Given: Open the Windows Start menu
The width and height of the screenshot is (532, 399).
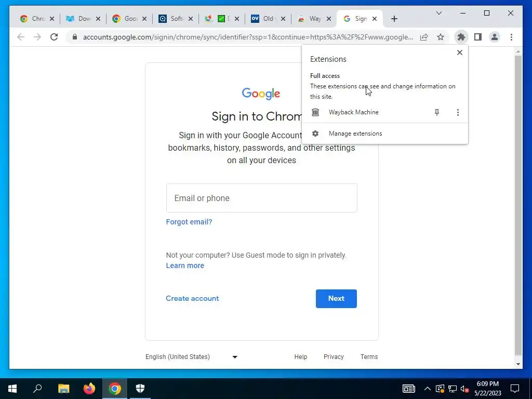Looking at the screenshot, I should [12, 389].
